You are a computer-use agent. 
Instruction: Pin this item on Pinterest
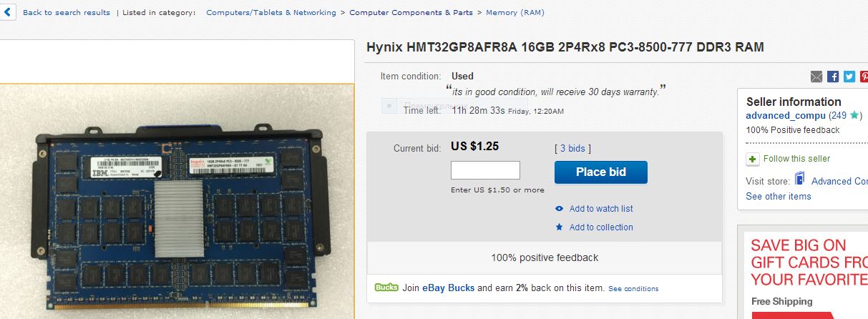(864, 77)
